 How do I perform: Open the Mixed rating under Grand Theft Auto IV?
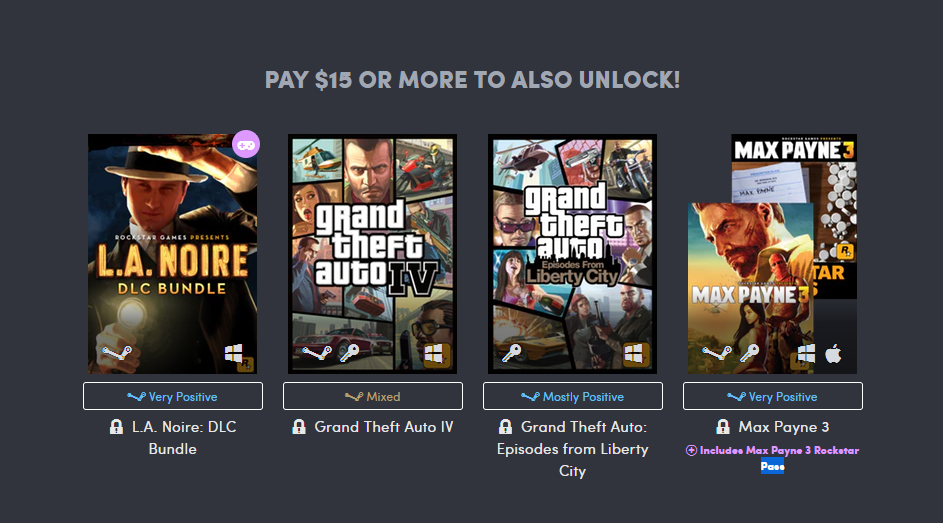coord(373,396)
